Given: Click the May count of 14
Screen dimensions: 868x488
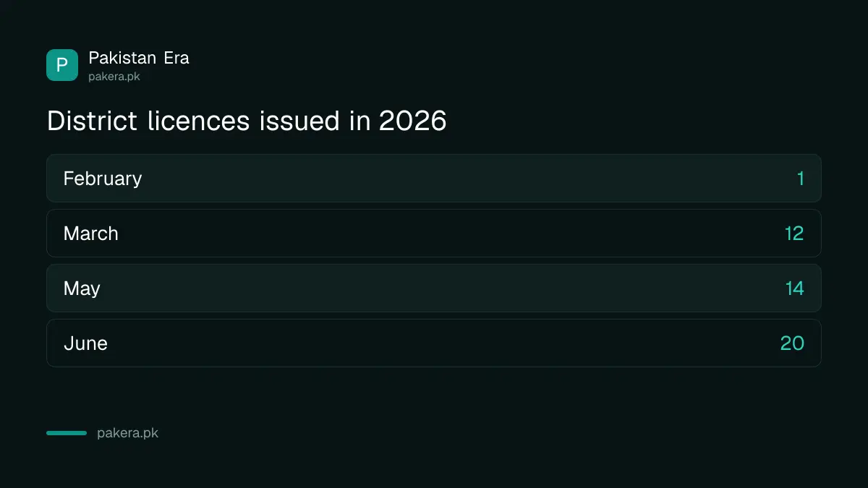Looking at the screenshot, I should click(x=795, y=288).
